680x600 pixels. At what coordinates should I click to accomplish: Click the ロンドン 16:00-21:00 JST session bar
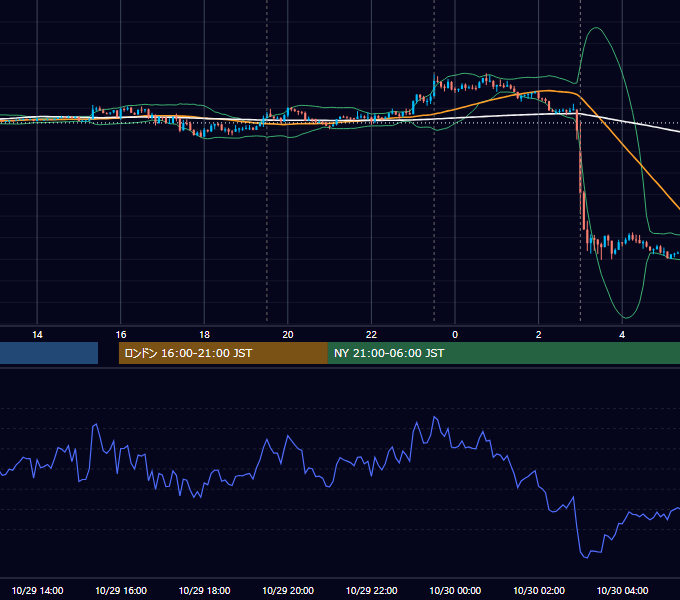(x=223, y=353)
